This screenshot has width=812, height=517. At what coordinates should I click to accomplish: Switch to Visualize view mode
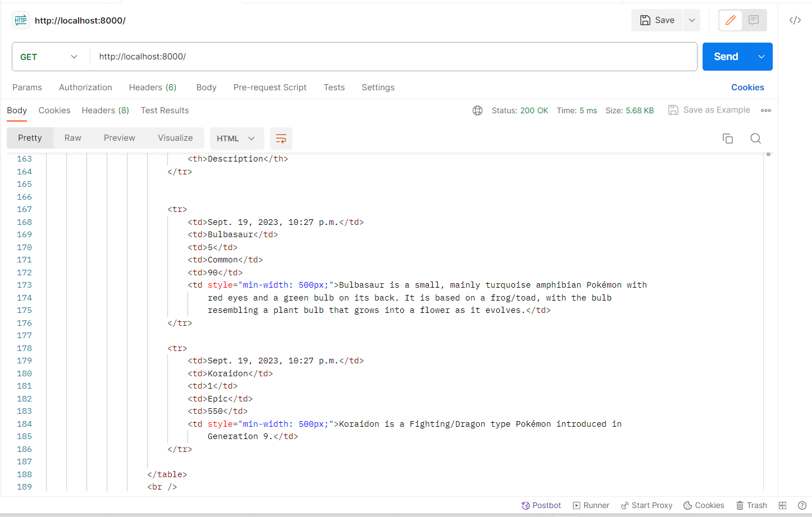pos(175,138)
